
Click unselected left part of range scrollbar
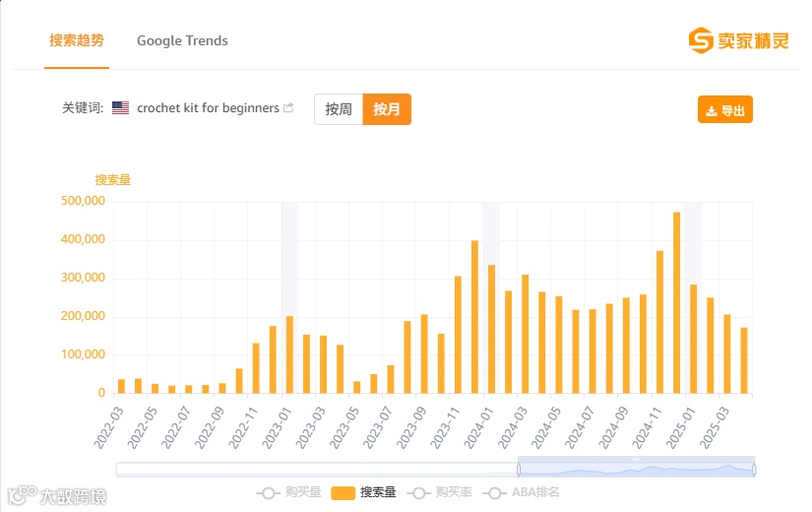[315, 470]
